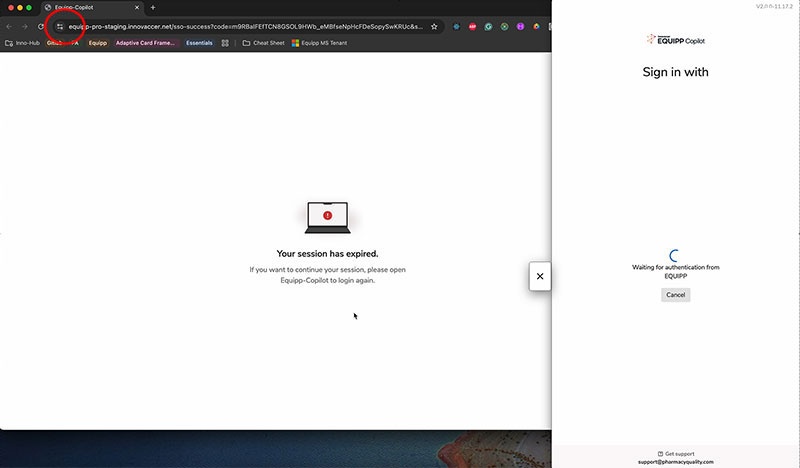800x468 pixels.
Task: Click the grid icon bookmark
Action: point(225,43)
